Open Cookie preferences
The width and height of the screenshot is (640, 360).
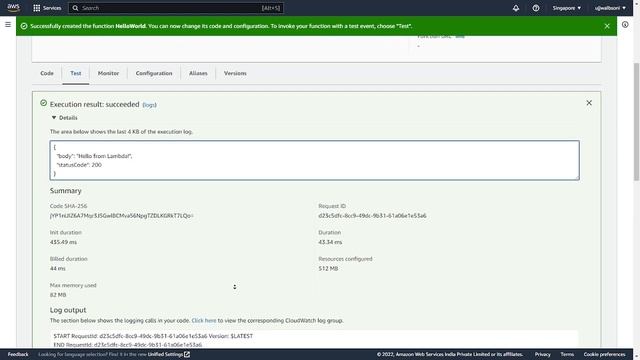(604, 354)
